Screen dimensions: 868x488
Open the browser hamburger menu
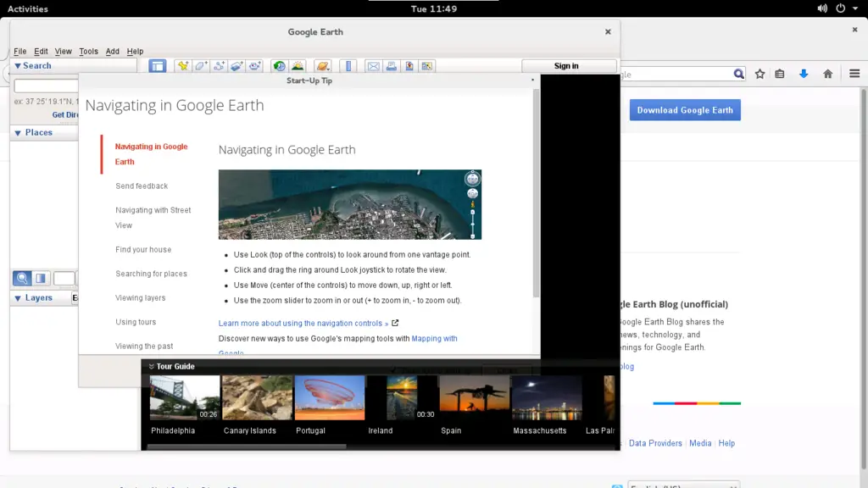coord(854,75)
